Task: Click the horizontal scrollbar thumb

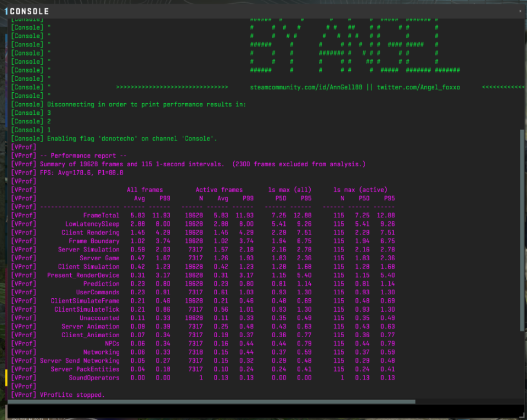Action: 211,401
